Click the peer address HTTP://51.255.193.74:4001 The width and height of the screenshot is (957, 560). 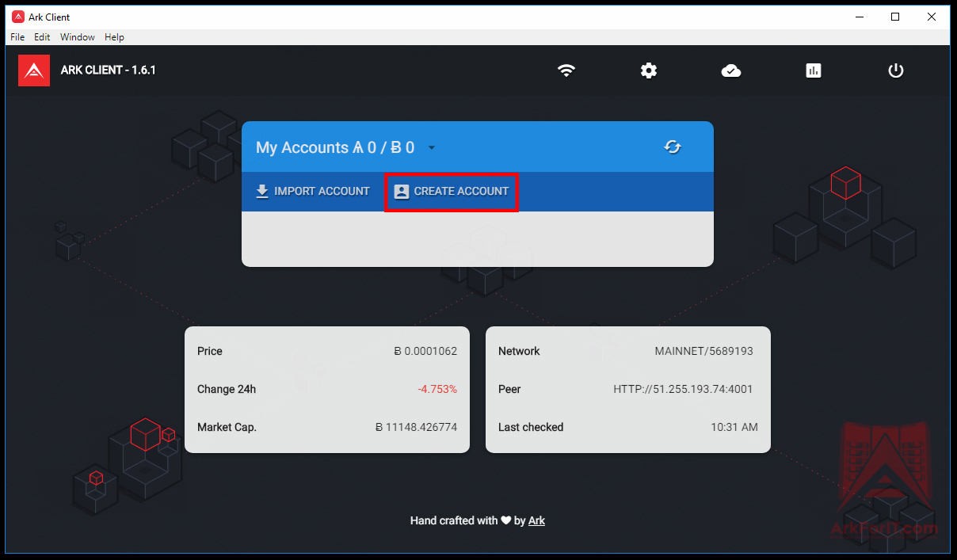click(684, 389)
